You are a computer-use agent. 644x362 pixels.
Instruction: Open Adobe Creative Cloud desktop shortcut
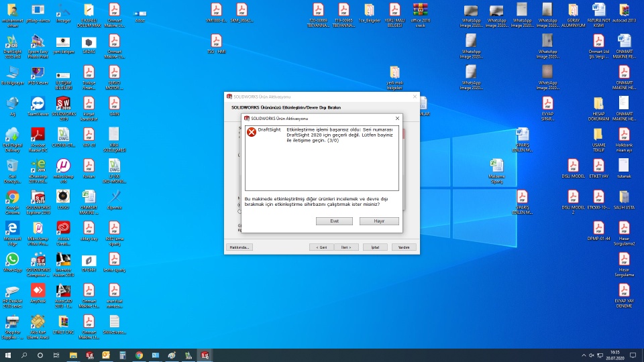63,233
